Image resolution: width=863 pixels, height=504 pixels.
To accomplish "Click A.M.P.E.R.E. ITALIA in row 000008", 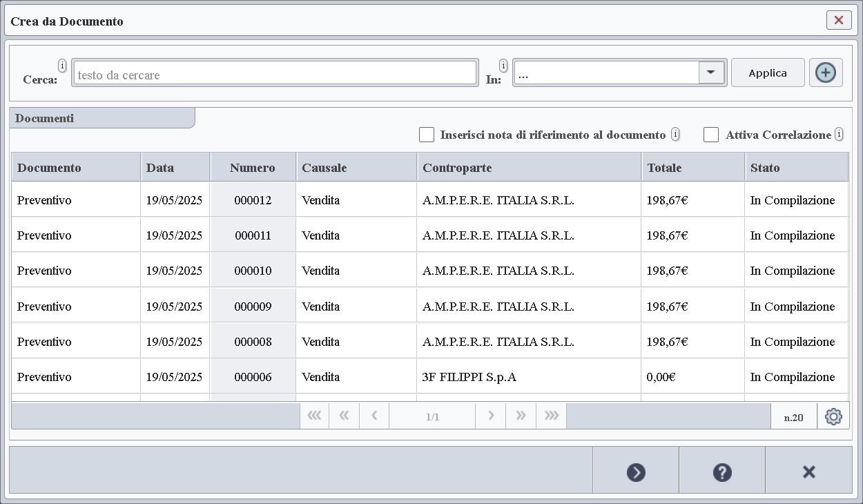I will click(529, 342).
